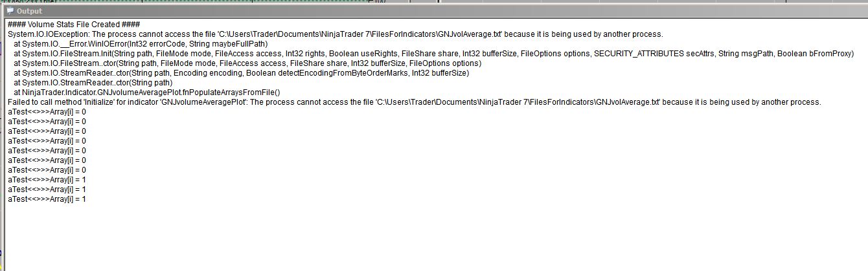Click the System.IO.IOException error line

[x=336, y=34]
